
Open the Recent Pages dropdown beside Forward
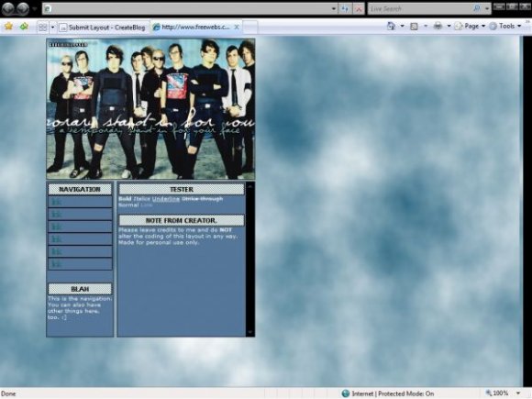[34, 9]
